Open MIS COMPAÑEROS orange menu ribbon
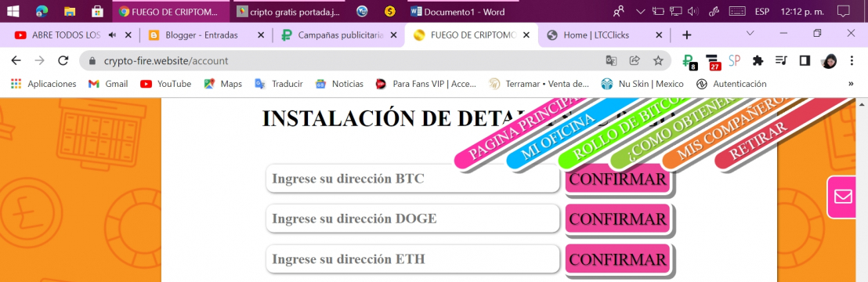This screenshot has width=868, height=282. pyautogui.click(x=725, y=132)
